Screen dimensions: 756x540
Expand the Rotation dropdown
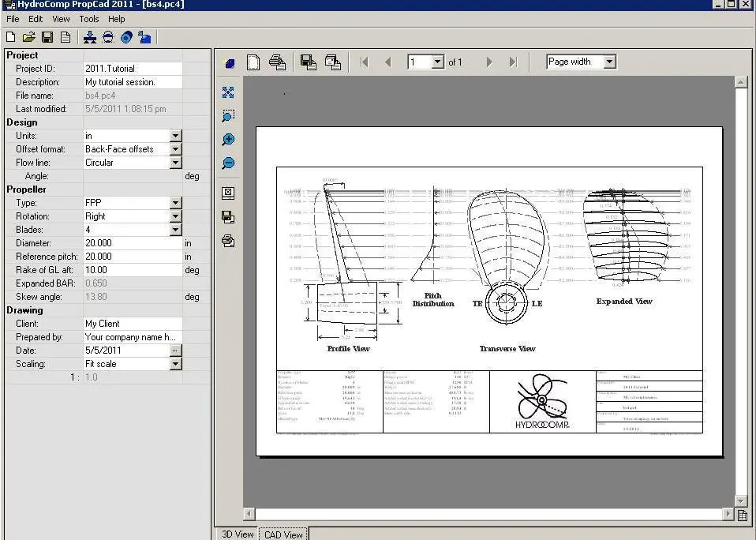175,216
